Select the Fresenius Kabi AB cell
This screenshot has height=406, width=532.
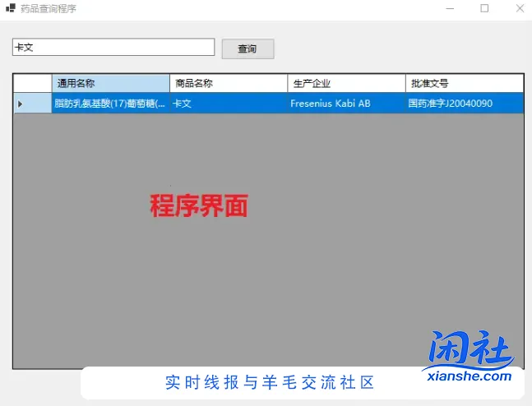346,104
